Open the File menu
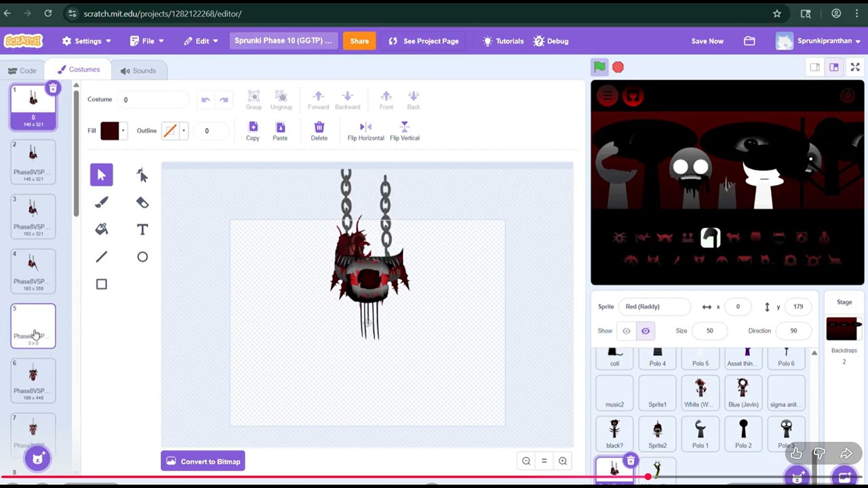Image resolution: width=868 pixels, height=488 pixels. point(147,41)
